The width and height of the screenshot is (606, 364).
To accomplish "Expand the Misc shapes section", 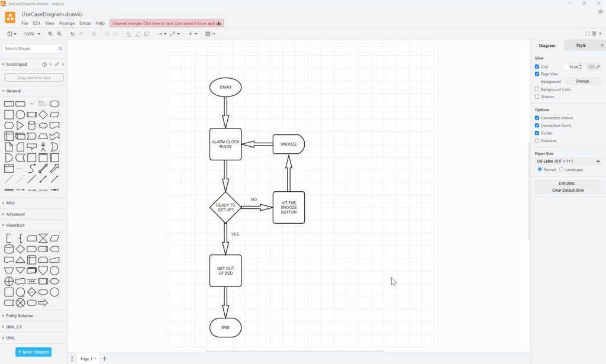I will click(33, 203).
